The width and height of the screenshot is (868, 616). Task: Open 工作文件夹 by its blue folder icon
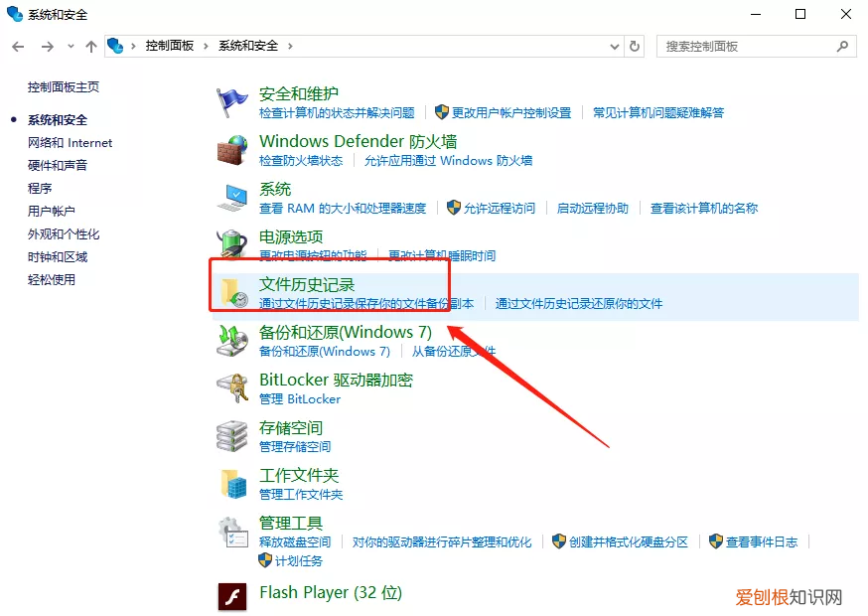[230, 483]
